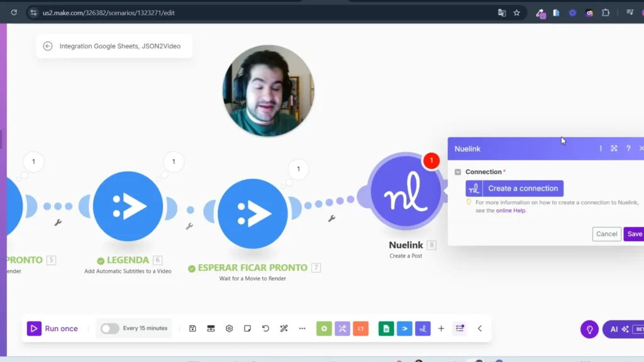Open the green flow control tools icon
This screenshot has width=644, height=362.
[x=324, y=328]
